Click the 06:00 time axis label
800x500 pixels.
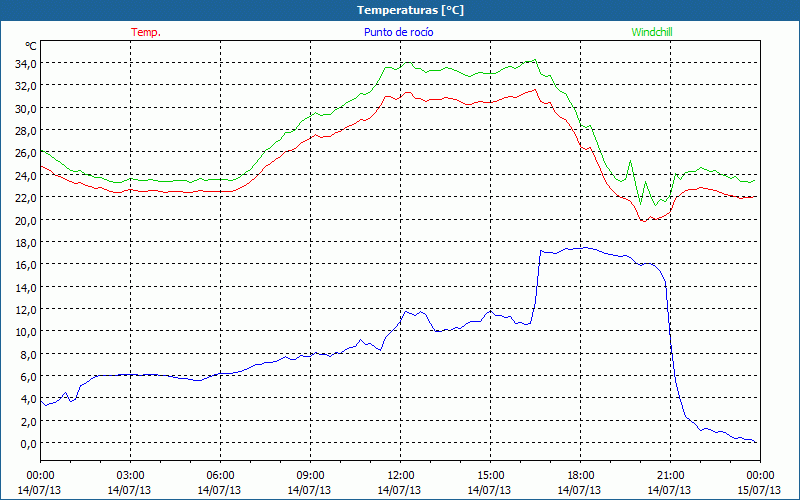220,476
